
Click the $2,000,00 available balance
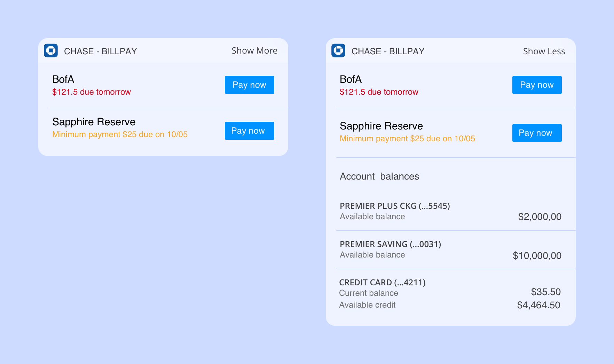tap(540, 217)
